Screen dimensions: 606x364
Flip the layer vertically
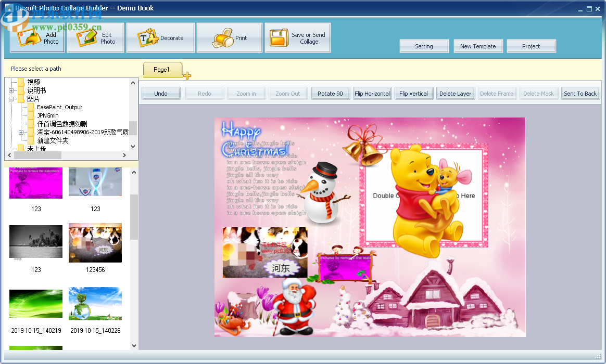(x=413, y=93)
